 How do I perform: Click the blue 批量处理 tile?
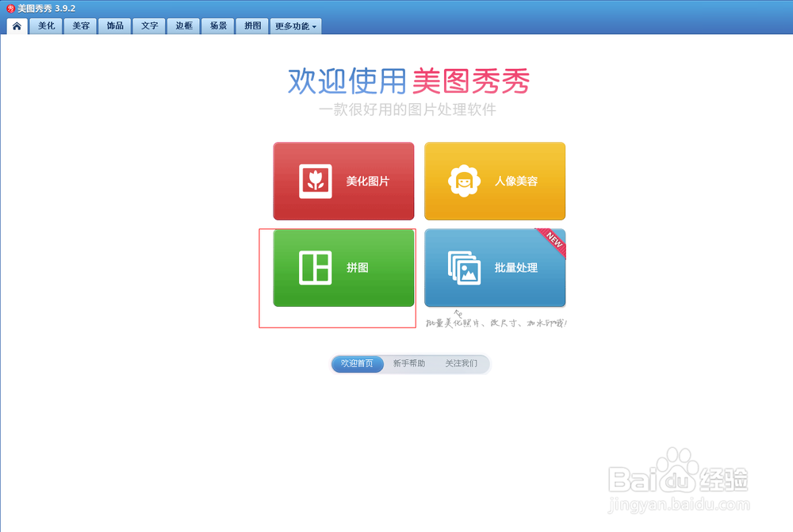tap(495, 267)
